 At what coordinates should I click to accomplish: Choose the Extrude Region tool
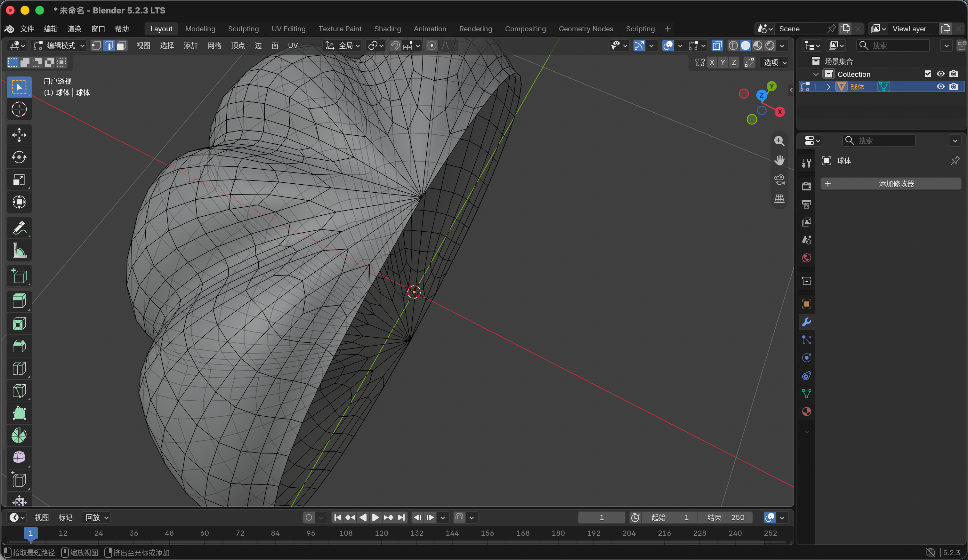(x=19, y=301)
